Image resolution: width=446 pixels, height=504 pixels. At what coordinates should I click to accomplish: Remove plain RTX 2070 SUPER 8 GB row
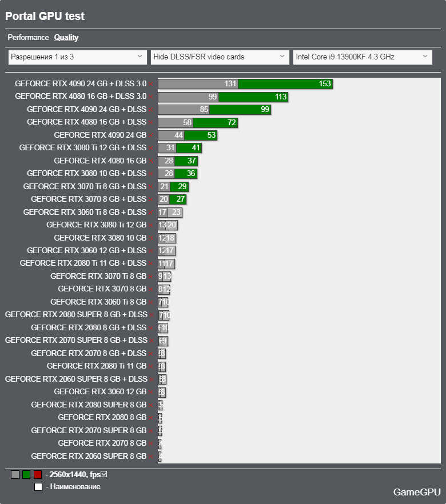(x=151, y=431)
